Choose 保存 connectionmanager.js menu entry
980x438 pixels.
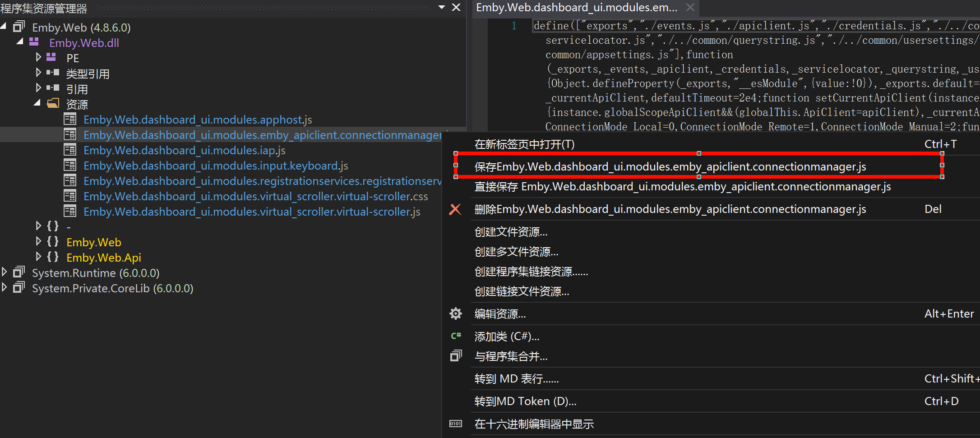[x=670, y=167]
